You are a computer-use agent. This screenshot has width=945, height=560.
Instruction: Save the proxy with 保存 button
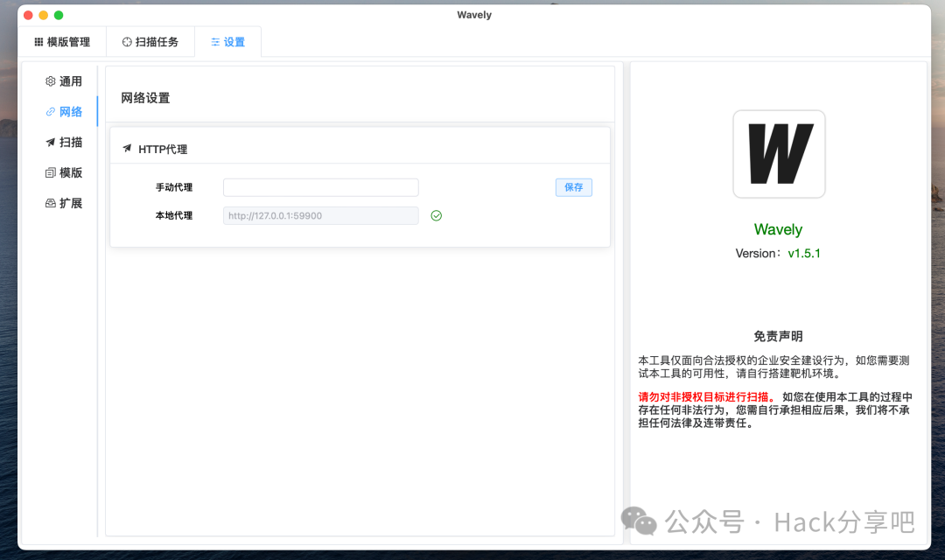pos(574,187)
